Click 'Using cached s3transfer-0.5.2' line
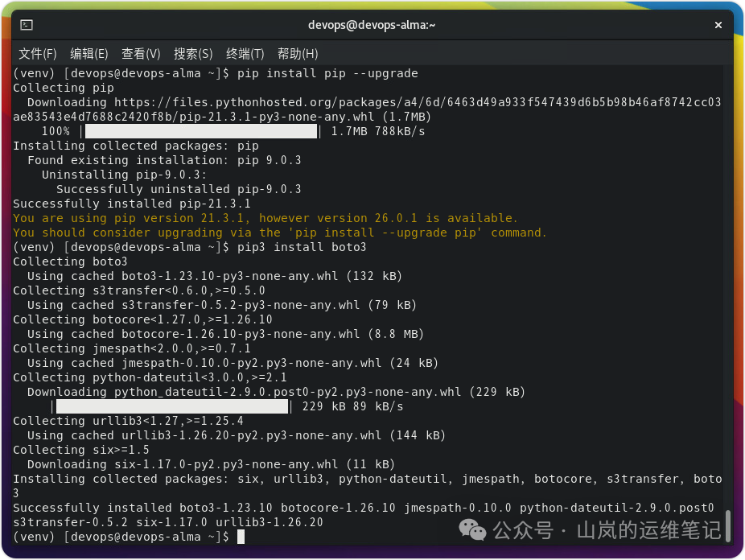Viewport: 745px width, 560px height. pyautogui.click(x=222, y=305)
